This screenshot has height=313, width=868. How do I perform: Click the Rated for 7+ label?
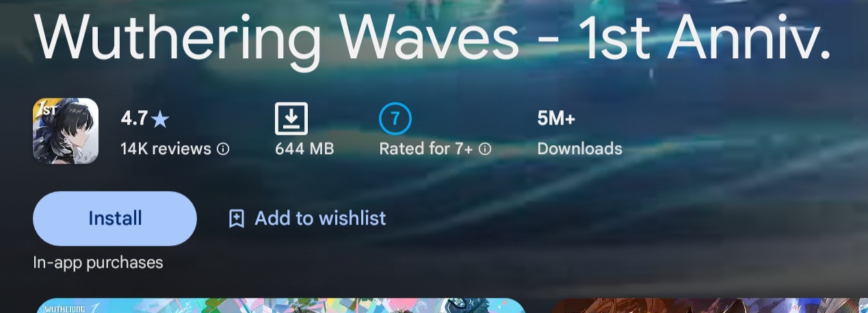pyautogui.click(x=426, y=149)
